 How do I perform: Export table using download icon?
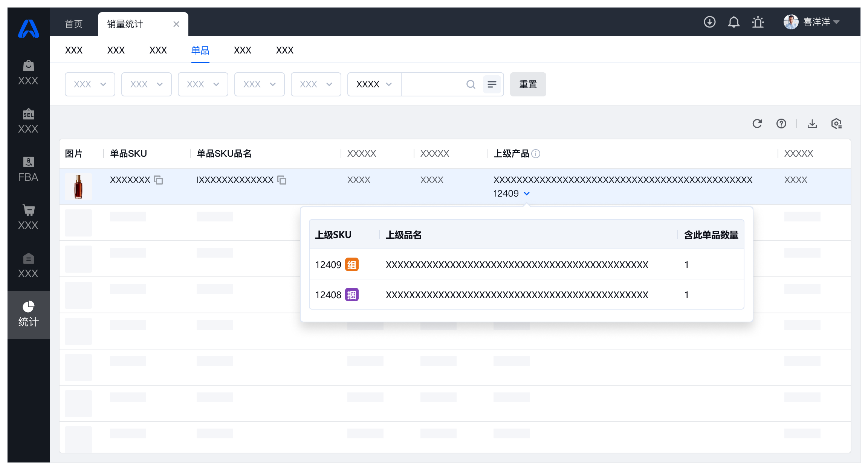pos(812,124)
